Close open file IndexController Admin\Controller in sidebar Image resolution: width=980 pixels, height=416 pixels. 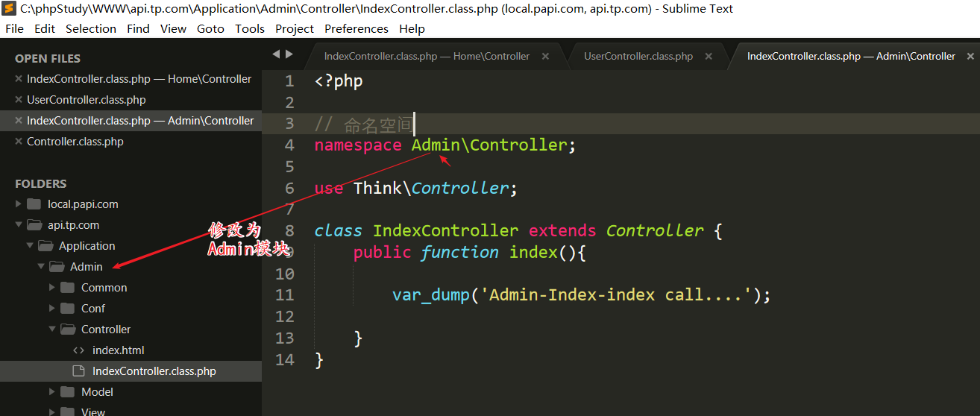pos(19,121)
